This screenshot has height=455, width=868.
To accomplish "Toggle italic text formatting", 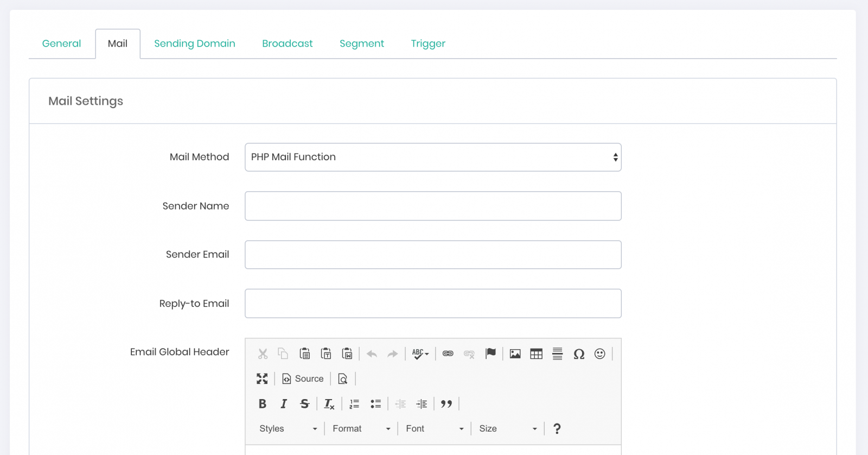I will pos(283,404).
